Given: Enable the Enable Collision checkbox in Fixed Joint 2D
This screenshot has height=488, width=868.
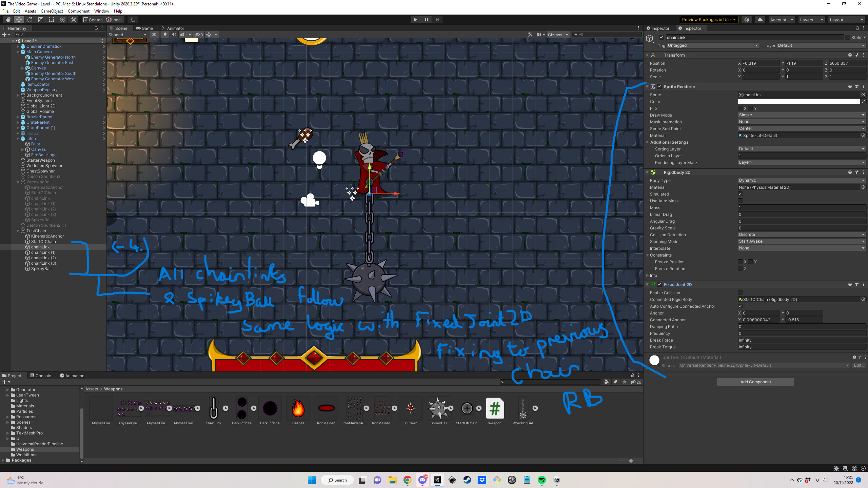Looking at the screenshot, I should pyautogui.click(x=740, y=292).
